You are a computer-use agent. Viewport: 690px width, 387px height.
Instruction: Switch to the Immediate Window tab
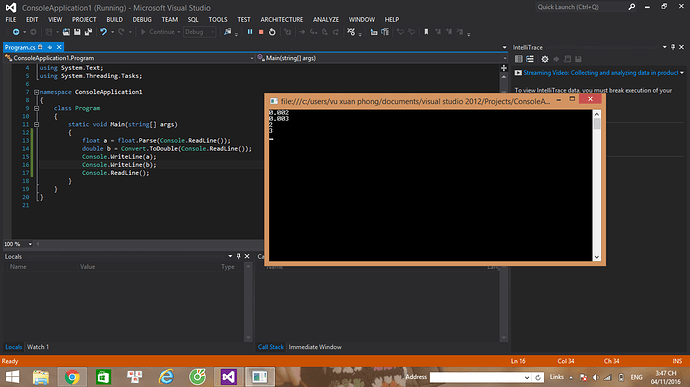tap(315, 347)
